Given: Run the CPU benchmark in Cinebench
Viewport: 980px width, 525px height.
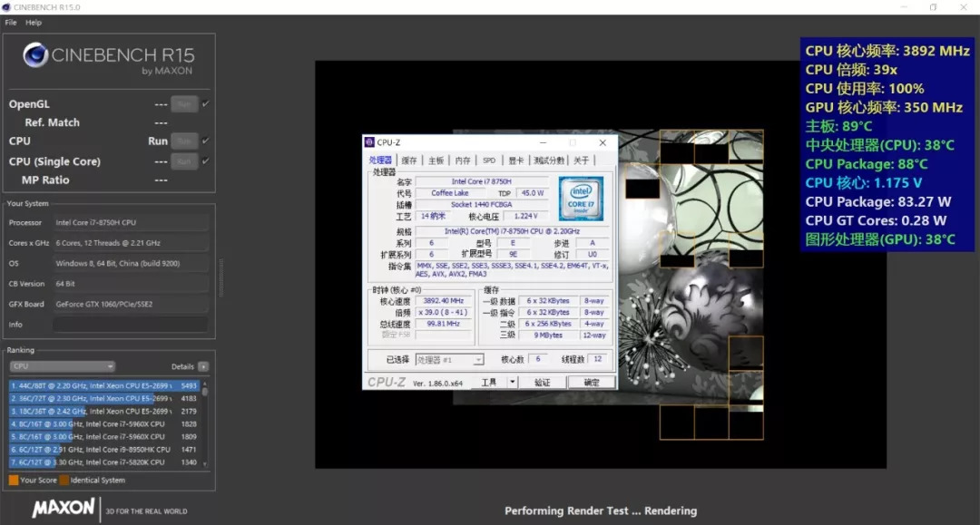Looking at the screenshot, I should [184, 141].
